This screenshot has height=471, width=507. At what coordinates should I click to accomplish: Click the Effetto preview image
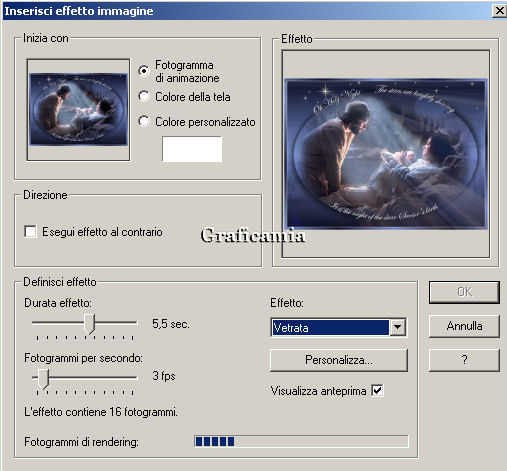386,154
